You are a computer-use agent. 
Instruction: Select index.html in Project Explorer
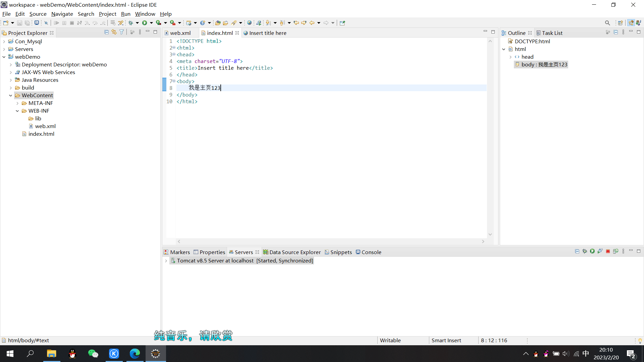41,134
